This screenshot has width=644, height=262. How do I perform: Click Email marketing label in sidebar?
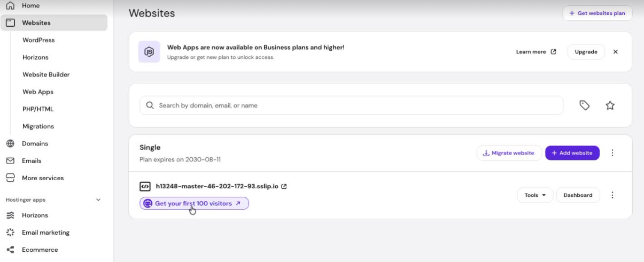(45, 233)
